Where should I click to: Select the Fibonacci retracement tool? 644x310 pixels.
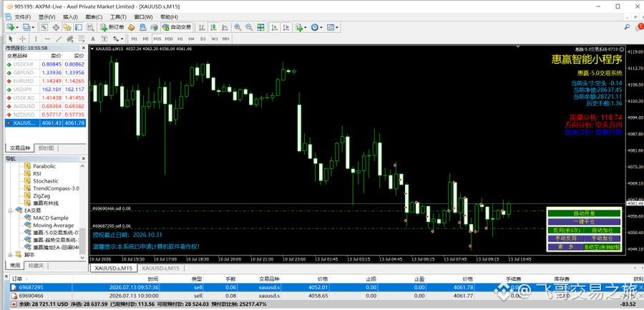(82, 39)
